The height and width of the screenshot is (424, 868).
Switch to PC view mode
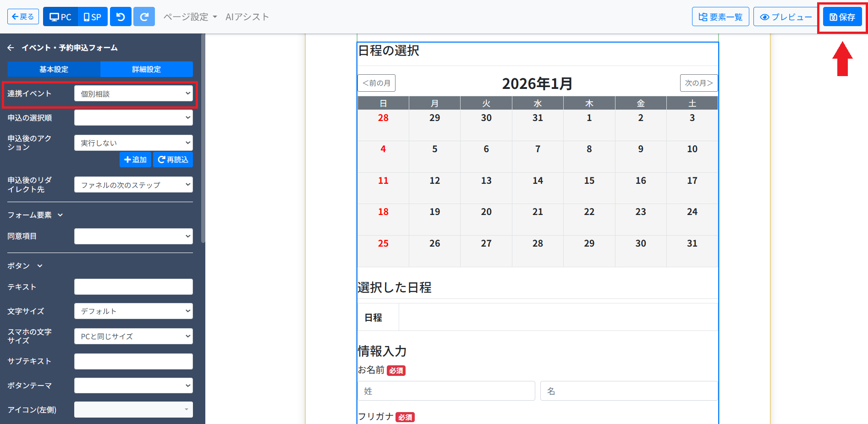click(x=60, y=17)
